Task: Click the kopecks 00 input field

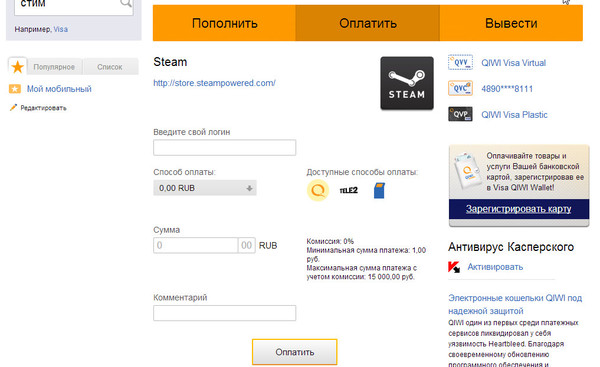Action: [246, 245]
